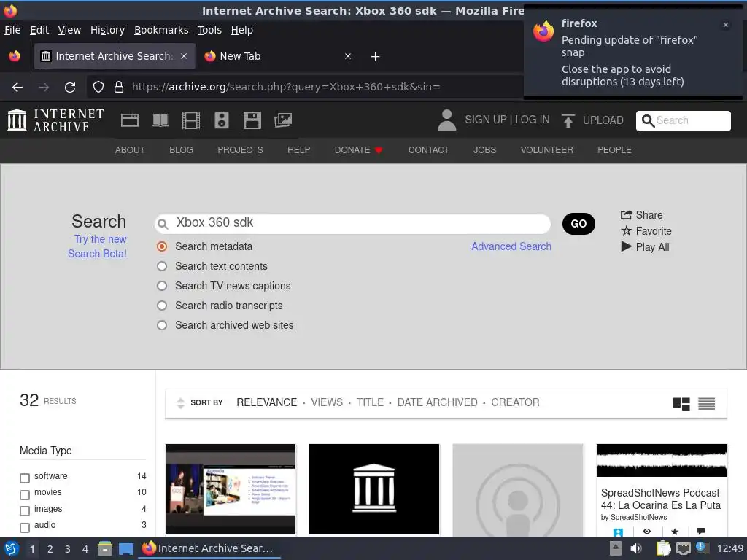Select Search TV news captions option

162,286
